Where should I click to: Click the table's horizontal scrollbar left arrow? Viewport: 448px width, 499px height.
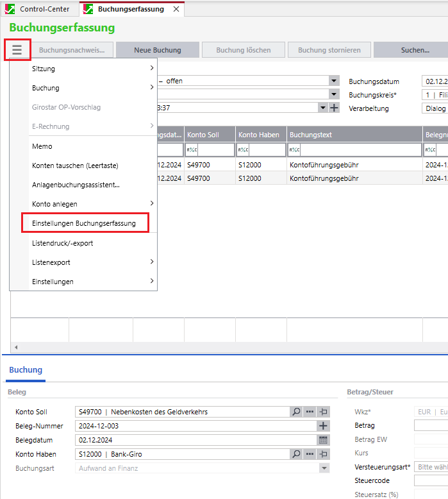point(15,347)
